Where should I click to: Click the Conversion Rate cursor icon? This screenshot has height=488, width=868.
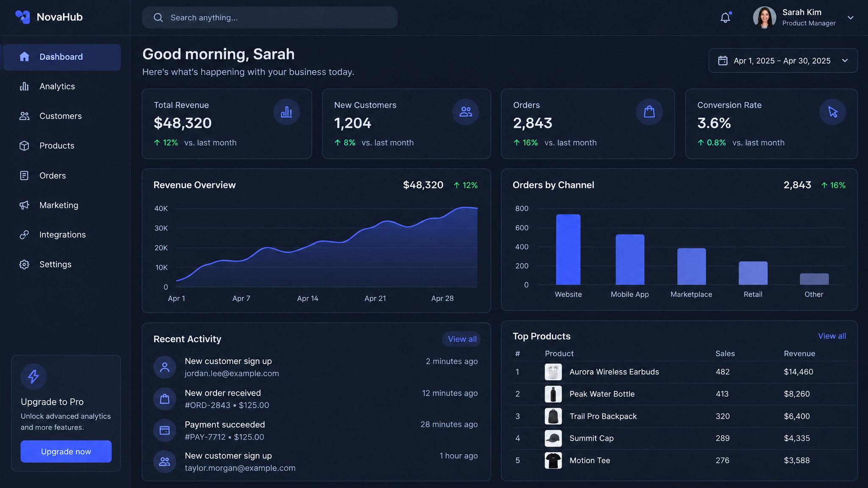pyautogui.click(x=833, y=112)
